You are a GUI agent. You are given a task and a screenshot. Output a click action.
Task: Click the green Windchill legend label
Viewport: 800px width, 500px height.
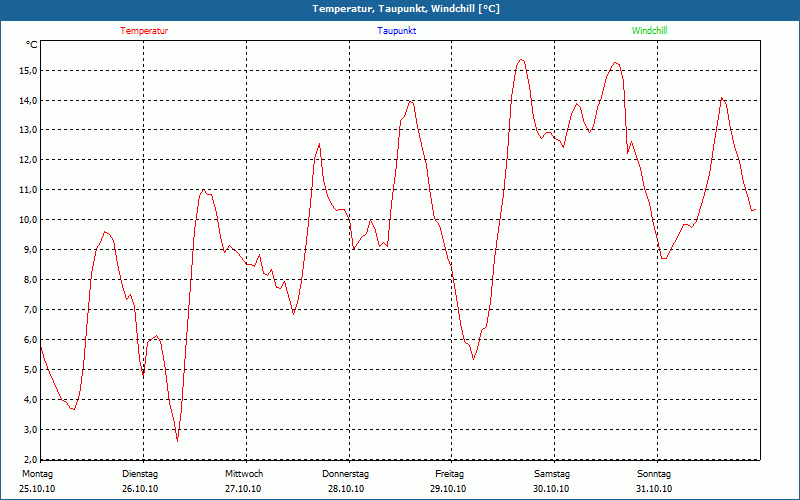tap(649, 31)
